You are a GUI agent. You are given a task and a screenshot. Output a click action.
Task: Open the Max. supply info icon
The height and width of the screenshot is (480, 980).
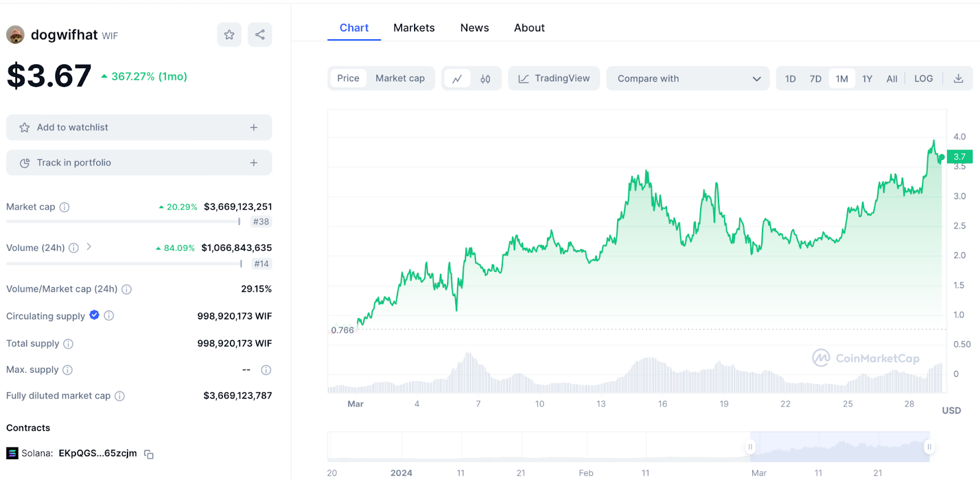coord(67,370)
